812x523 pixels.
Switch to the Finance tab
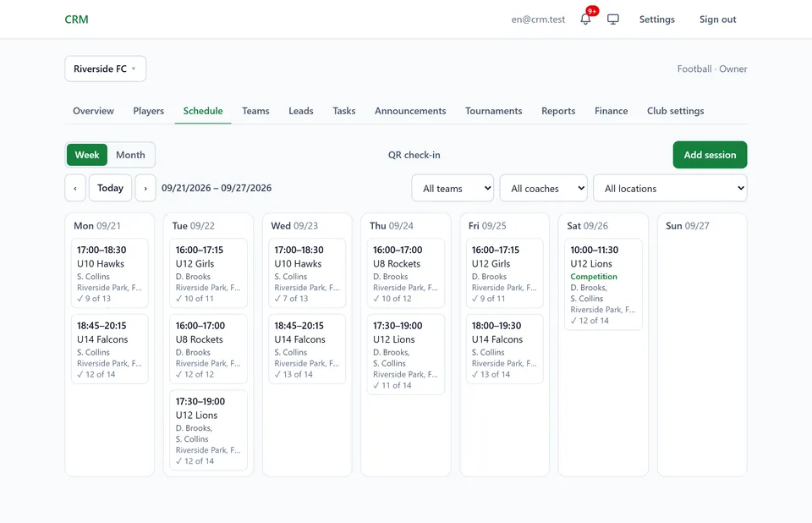(611, 111)
